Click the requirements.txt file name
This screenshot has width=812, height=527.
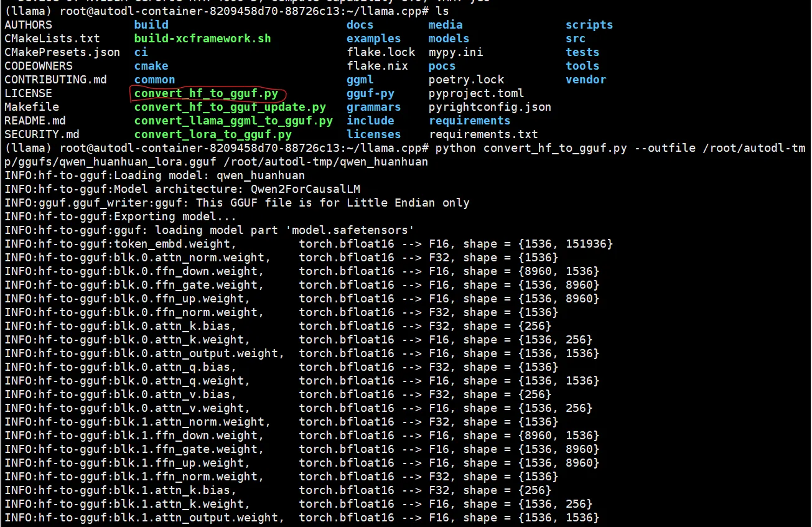[483, 134]
